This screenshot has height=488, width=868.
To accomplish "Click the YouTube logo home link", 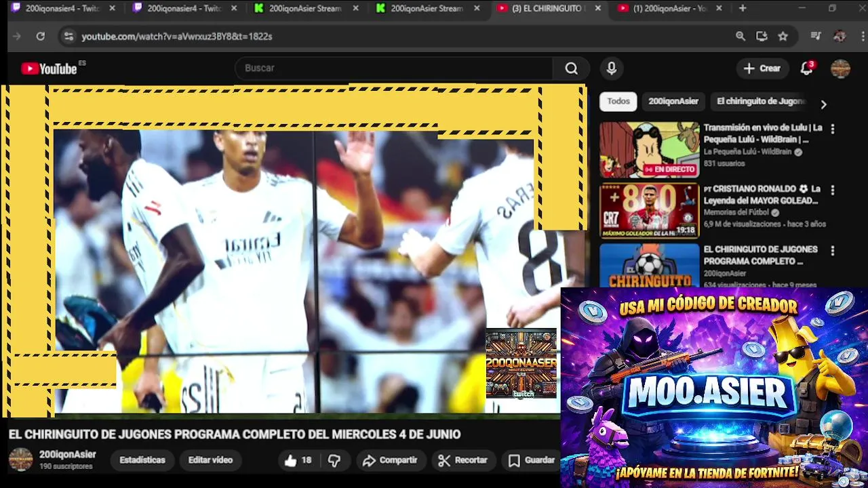I will coord(49,68).
